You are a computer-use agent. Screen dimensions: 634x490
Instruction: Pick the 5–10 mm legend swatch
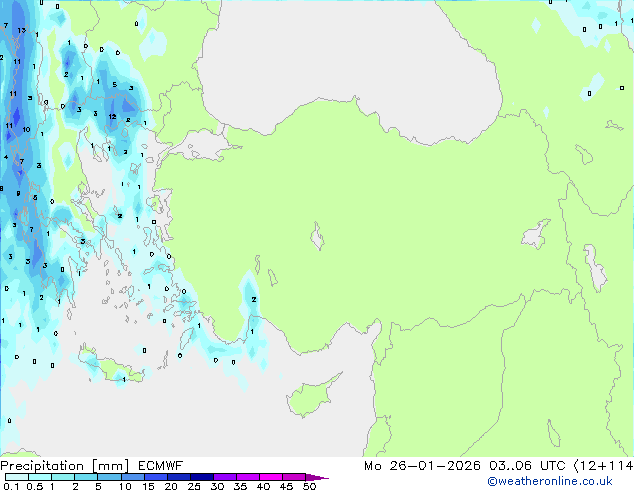click(x=110, y=477)
